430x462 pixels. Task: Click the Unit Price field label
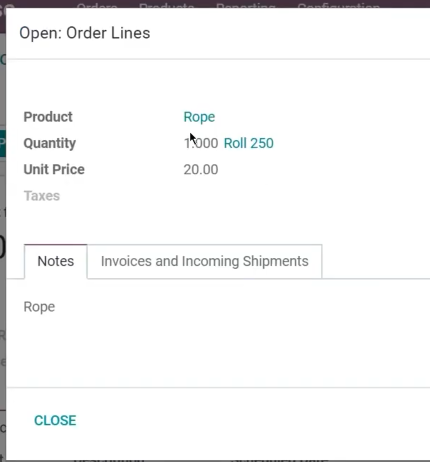pyautogui.click(x=54, y=170)
